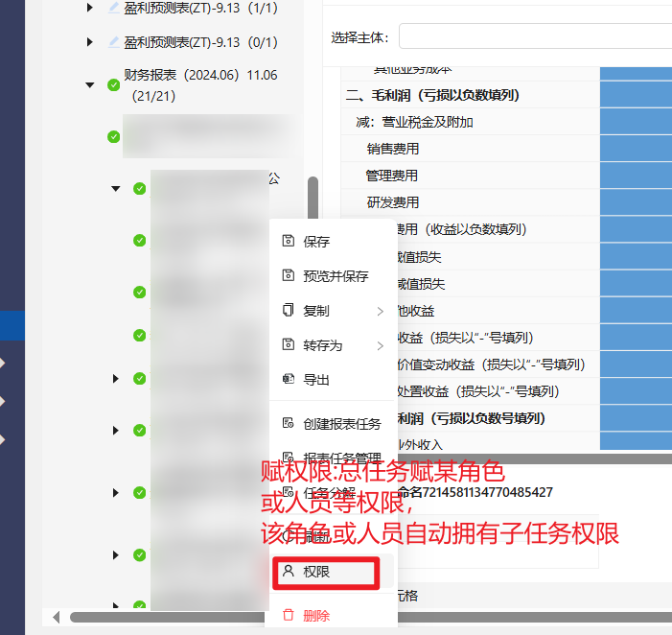This screenshot has width=672, height=635.
Task: Click the 创建报表任务 icon
Action: point(289,423)
